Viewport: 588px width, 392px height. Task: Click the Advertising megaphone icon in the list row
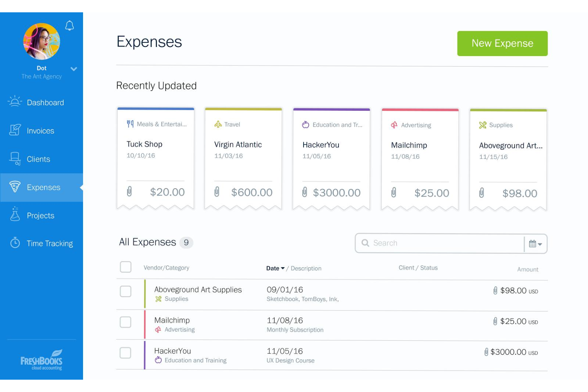[158, 330]
